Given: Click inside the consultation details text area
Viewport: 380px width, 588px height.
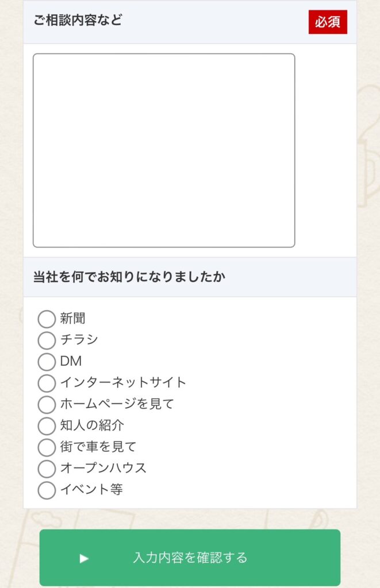Looking at the screenshot, I should 166,149.
